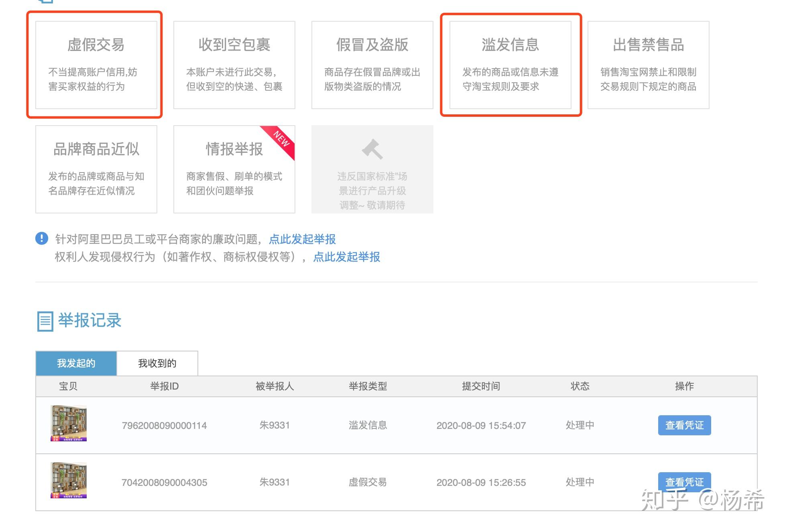This screenshot has width=785, height=532.
Task: Choose the 假冒及盗版 report type
Action: coord(372,65)
